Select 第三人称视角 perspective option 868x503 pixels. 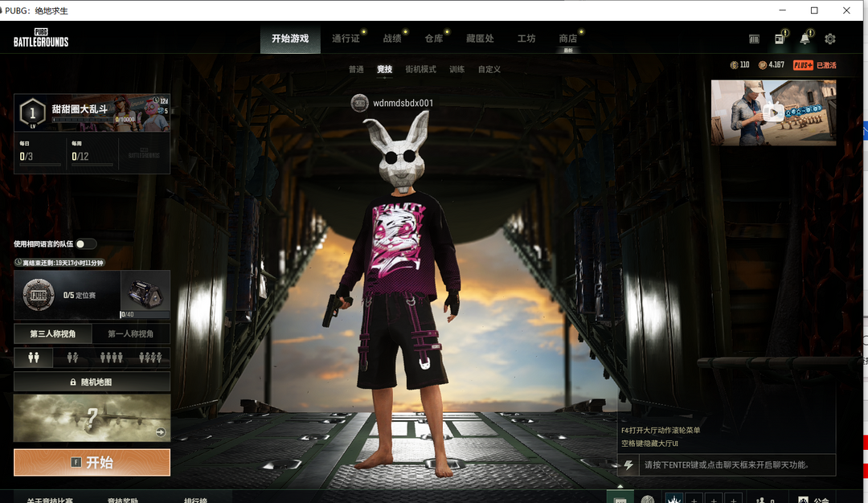[x=53, y=333]
